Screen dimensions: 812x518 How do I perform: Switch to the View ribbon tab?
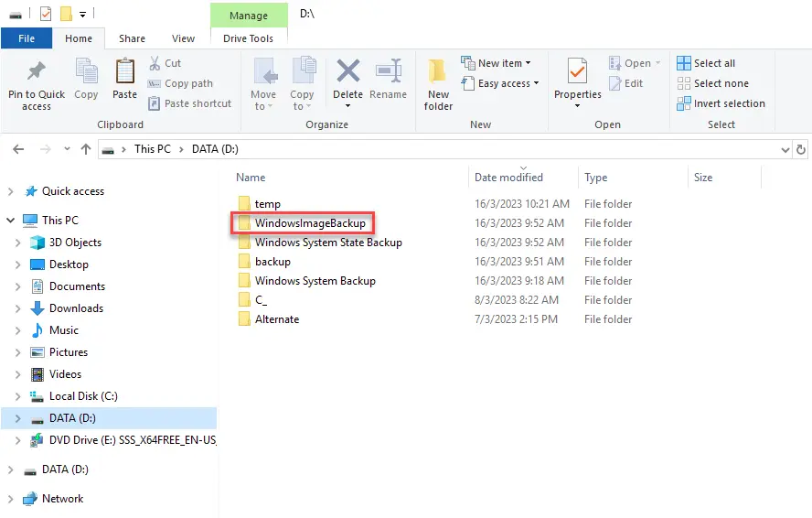(183, 38)
